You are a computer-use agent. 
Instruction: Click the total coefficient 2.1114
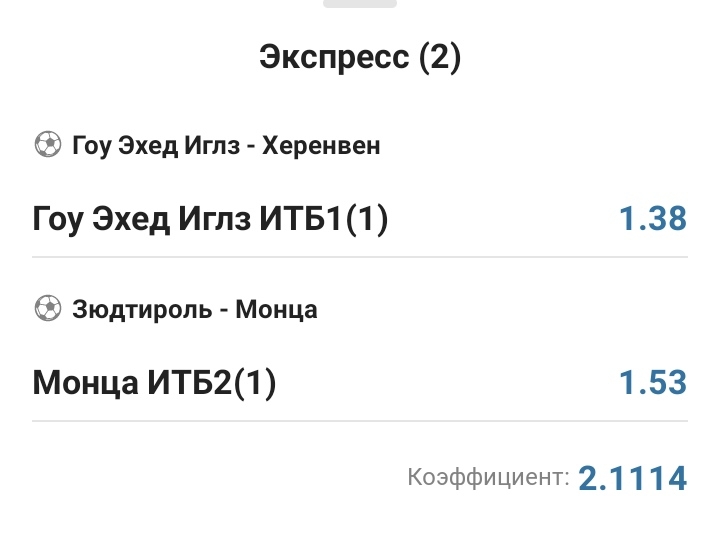click(632, 478)
